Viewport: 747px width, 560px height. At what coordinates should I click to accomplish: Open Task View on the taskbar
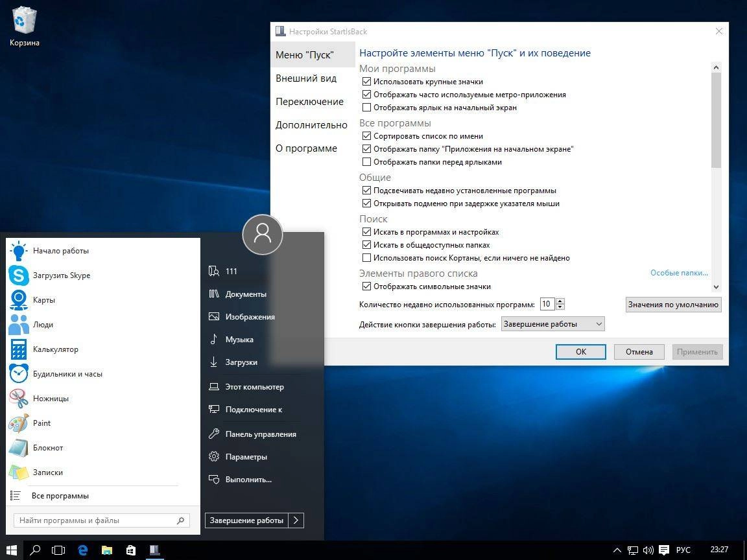[x=58, y=550]
